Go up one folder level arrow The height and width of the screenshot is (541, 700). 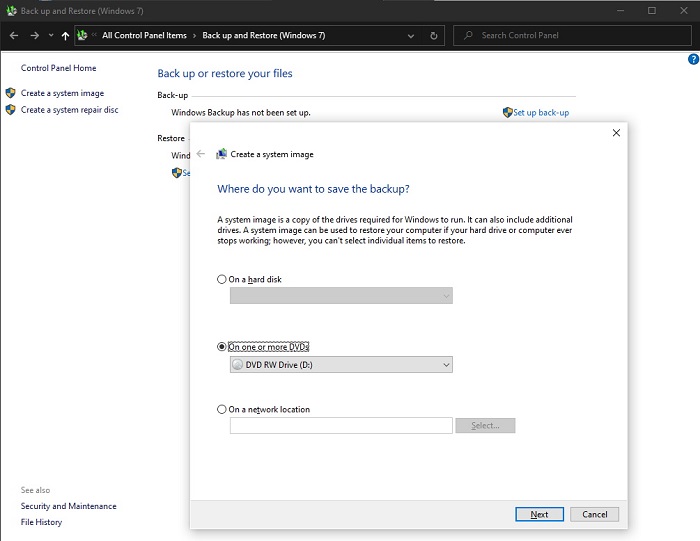[x=66, y=36]
